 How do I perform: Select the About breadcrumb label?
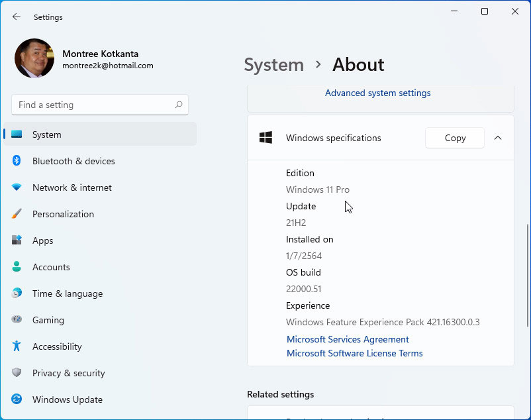point(358,64)
